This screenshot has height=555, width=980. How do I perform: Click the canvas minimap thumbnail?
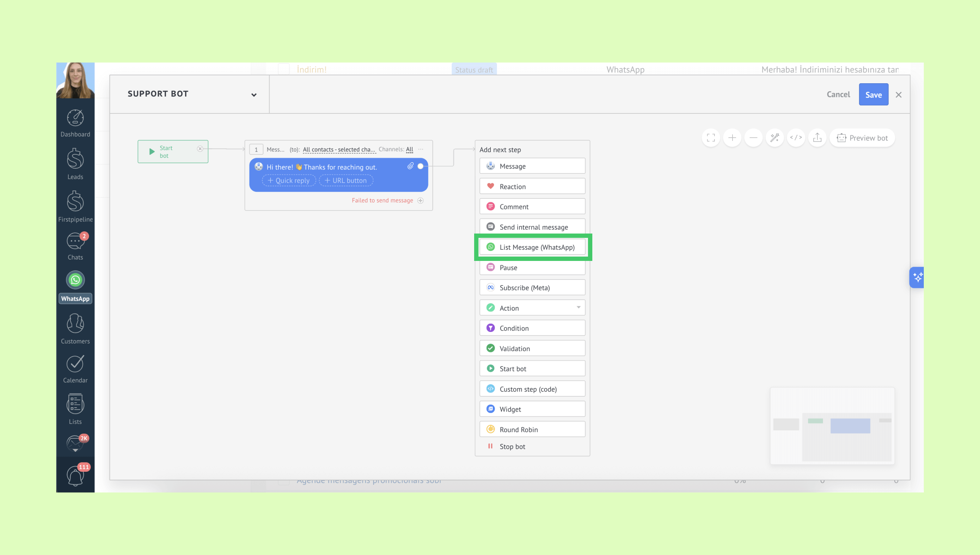click(x=832, y=425)
